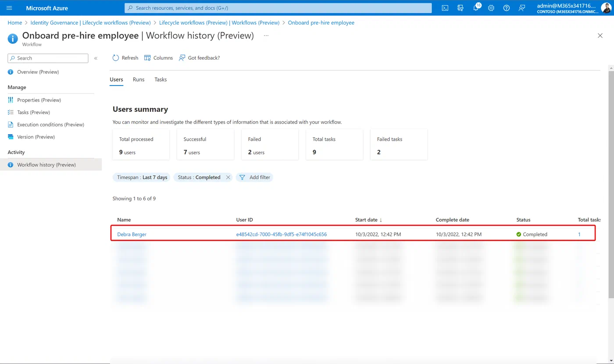Click the Refresh toolbar button
This screenshot has height=364, width=614.
point(125,58)
